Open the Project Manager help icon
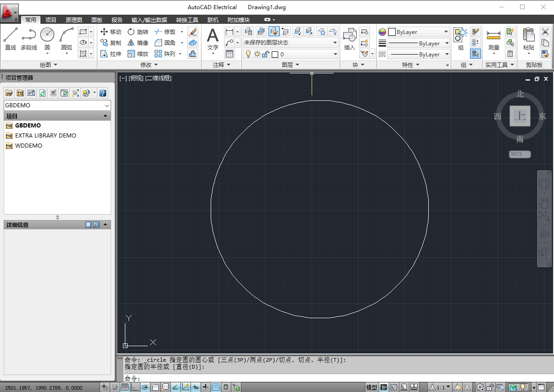 [x=102, y=93]
